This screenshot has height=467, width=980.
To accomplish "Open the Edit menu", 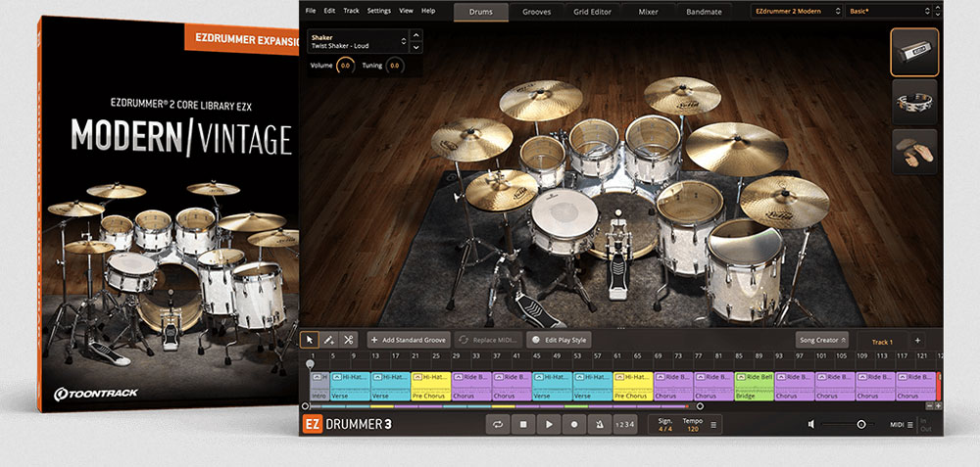I will click(x=329, y=11).
